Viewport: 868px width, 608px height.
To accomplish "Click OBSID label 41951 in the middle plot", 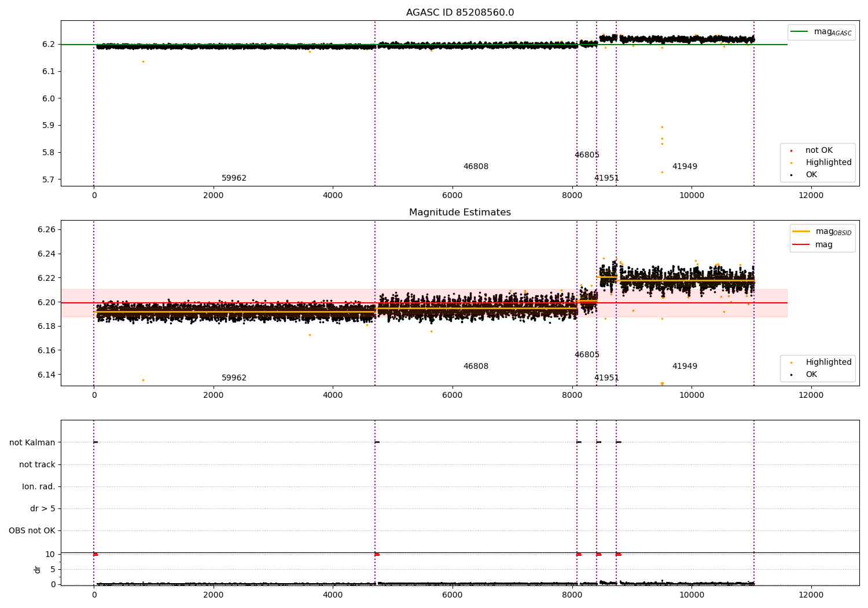I will pyautogui.click(x=606, y=378).
